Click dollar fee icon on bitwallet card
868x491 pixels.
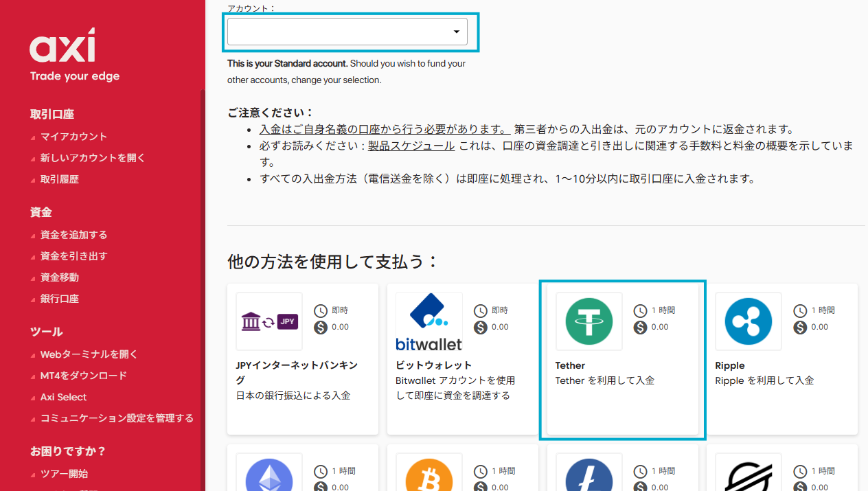(x=481, y=328)
